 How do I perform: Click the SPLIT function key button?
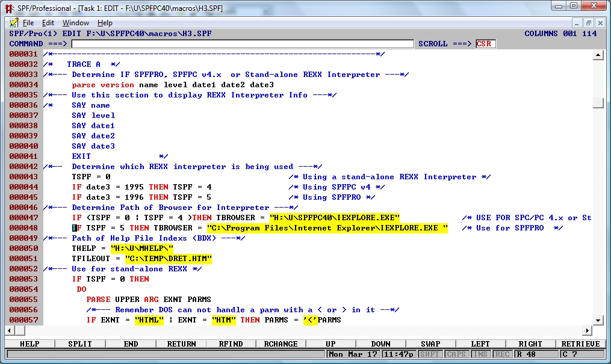pyautogui.click(x=80, y=344)
